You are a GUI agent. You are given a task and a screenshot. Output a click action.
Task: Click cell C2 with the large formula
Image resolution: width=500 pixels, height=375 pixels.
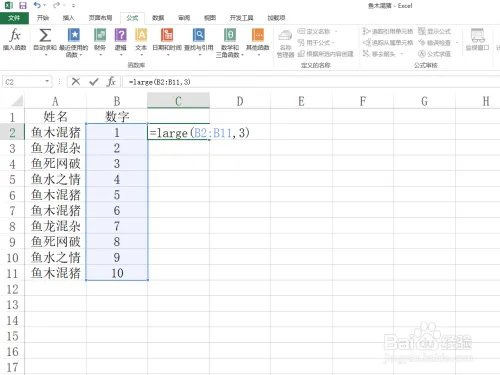pos(179,132)
